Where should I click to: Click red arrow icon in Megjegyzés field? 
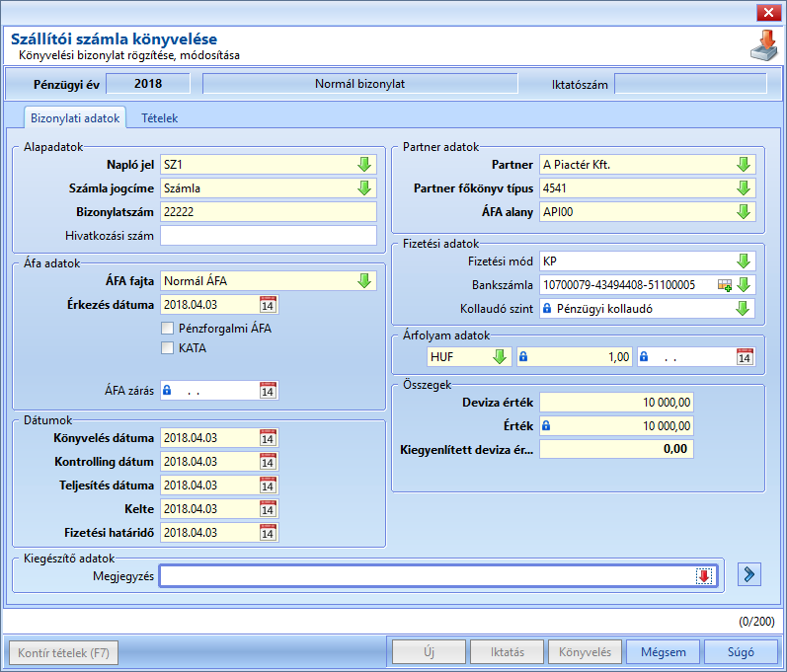[x=704, y=575]
